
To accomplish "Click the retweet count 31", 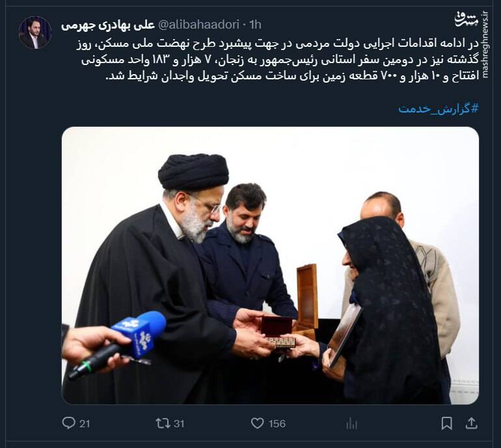I will click(179, 424).
